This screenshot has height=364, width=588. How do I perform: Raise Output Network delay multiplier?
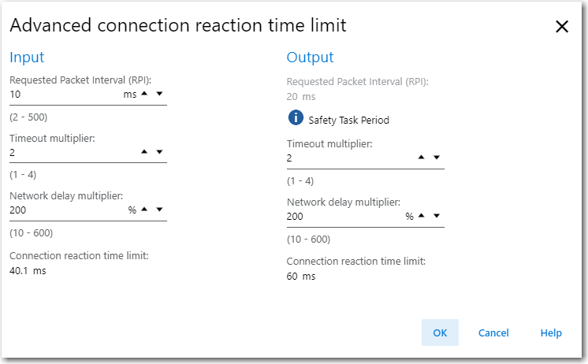tap(422, 216)
